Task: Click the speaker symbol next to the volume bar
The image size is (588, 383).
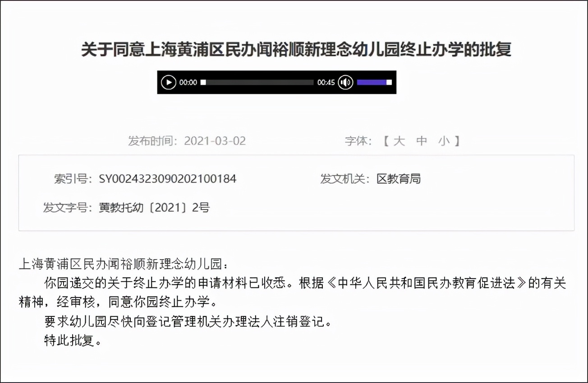Action: 345,82
